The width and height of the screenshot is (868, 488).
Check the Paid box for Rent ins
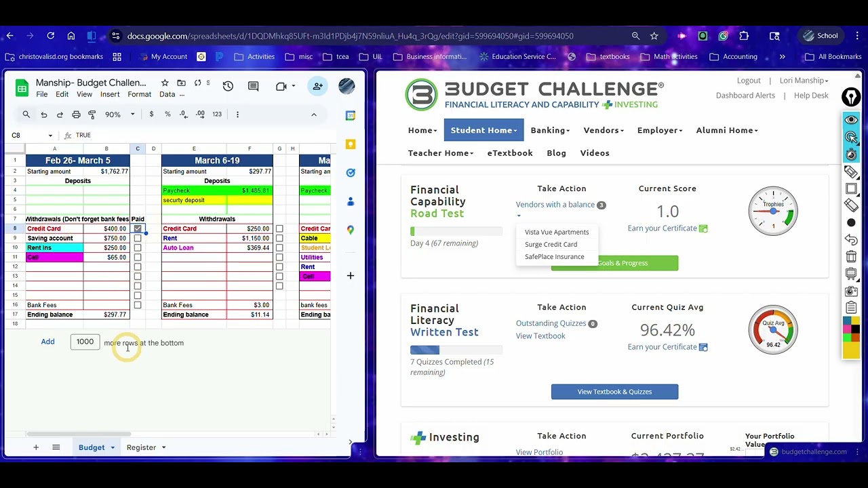138,248
